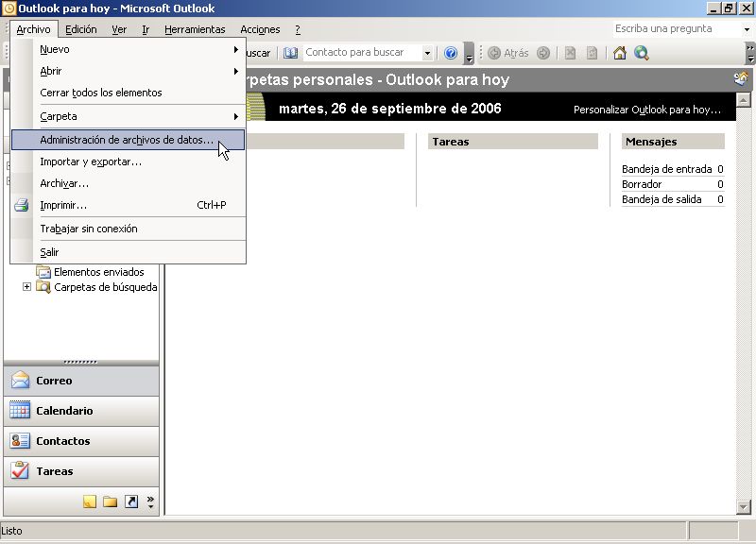Switch to the Calendario pane
This screenshot has height=544, width=756.
tap(81, 411)
